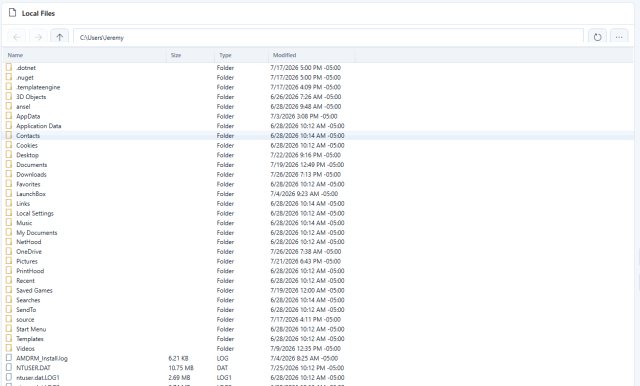
Task: Click the DAT type cell
Action: (x=222, y=368)
